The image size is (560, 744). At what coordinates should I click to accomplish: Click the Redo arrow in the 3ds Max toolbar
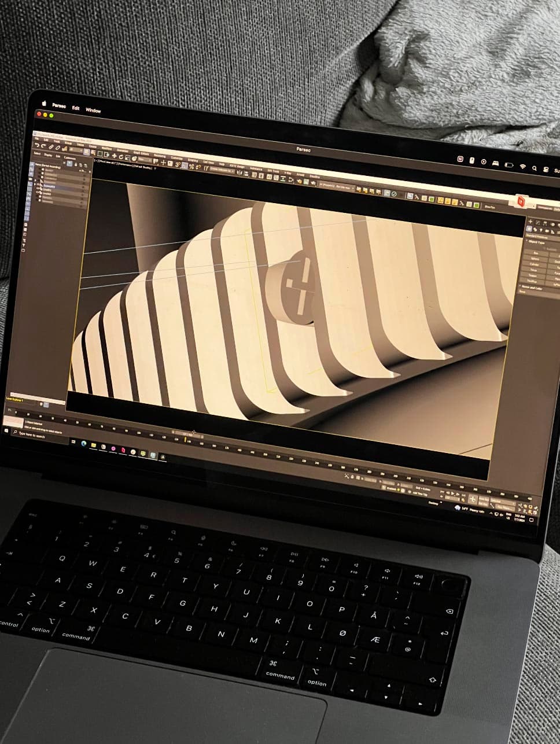43,147
